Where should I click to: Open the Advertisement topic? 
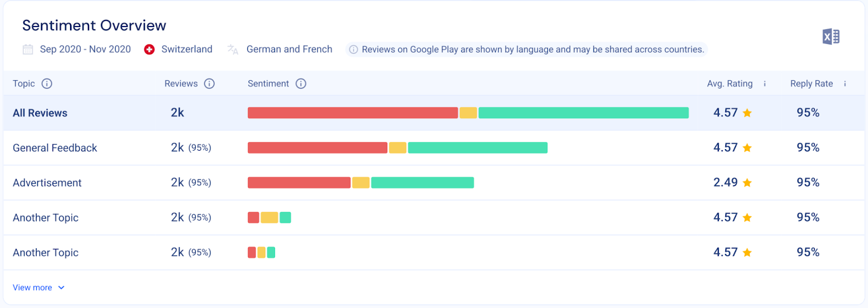[x=47, y=183]
